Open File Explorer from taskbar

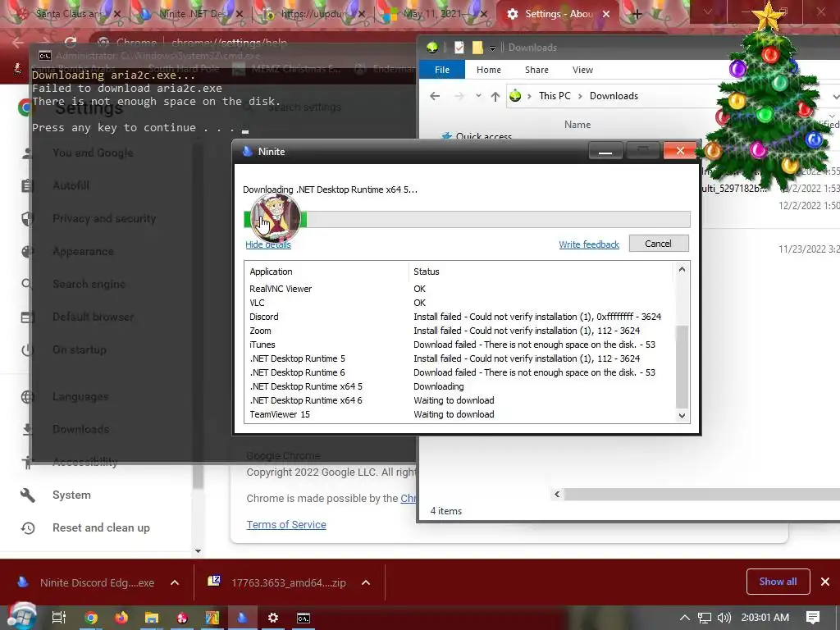click(x=152, y=618)
